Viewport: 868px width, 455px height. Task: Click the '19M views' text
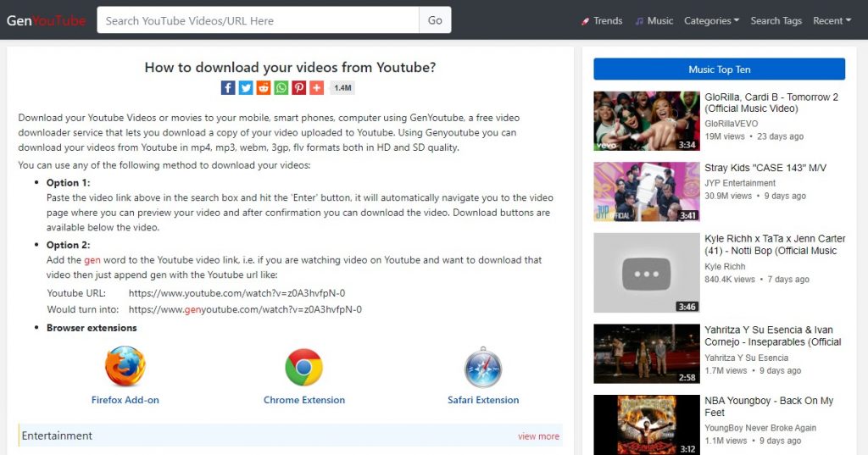pyautogui.click(x=725, y=136)
